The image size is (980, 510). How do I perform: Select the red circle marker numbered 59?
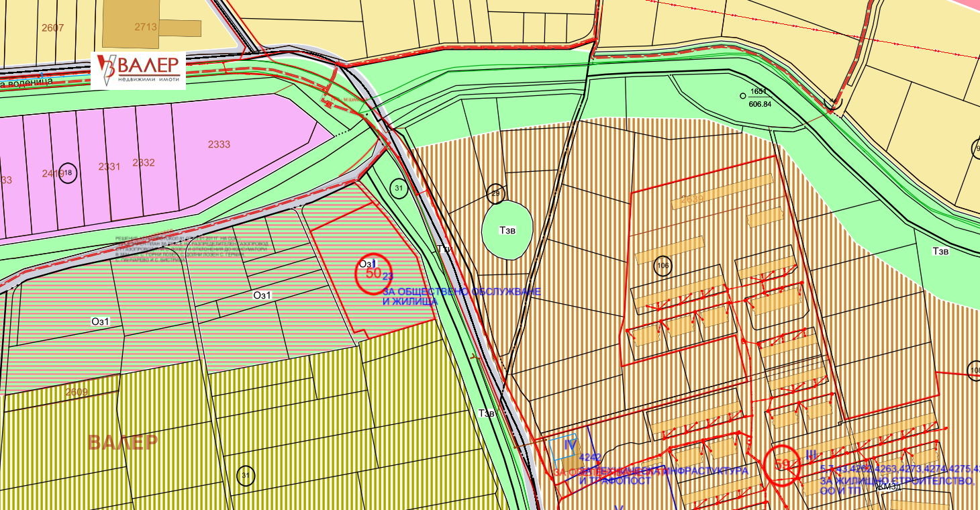[783, 464]
